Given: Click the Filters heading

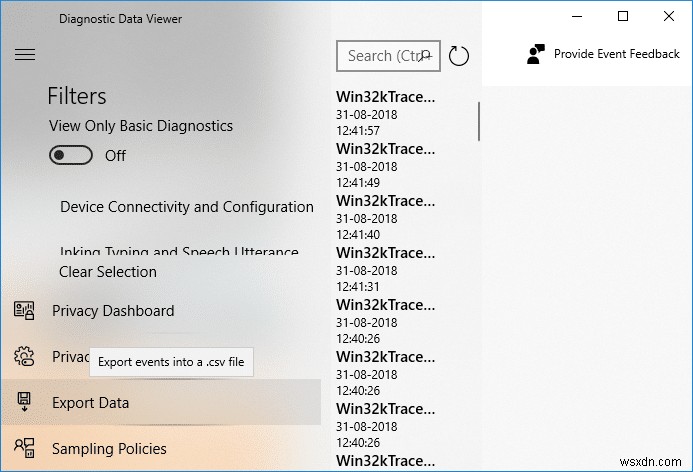Looking at the screenshot, I should (x=77, y=96).
